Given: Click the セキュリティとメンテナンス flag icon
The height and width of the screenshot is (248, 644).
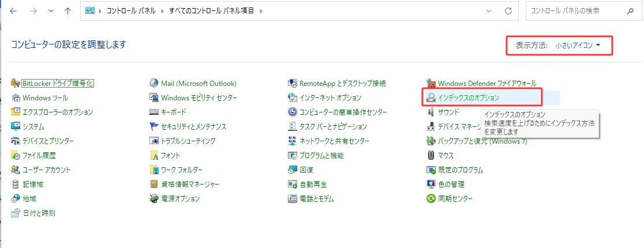Looking at the screenshot, I should [154, 126].
